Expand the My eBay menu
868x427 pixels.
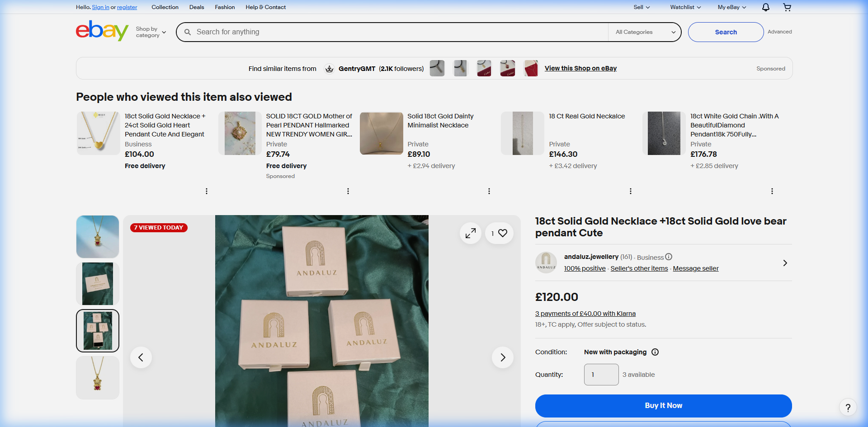coord(731,7)
